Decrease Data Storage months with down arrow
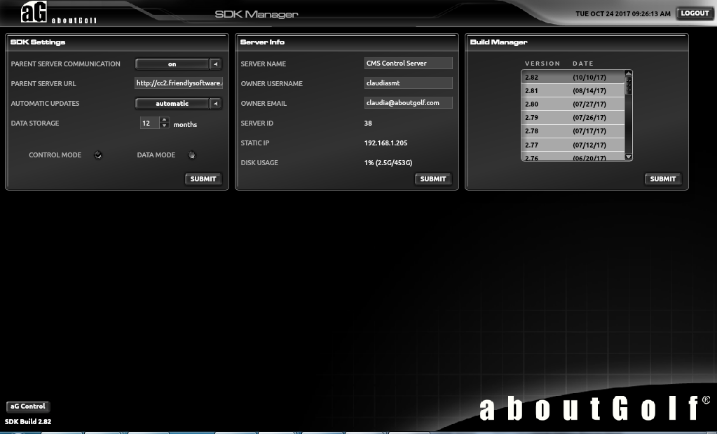 click(x=165, y=126)
